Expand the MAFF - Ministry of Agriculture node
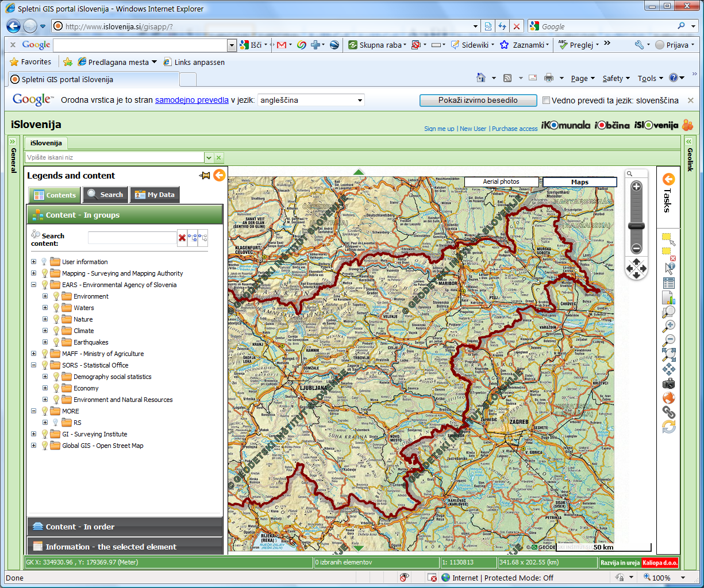 33,354
